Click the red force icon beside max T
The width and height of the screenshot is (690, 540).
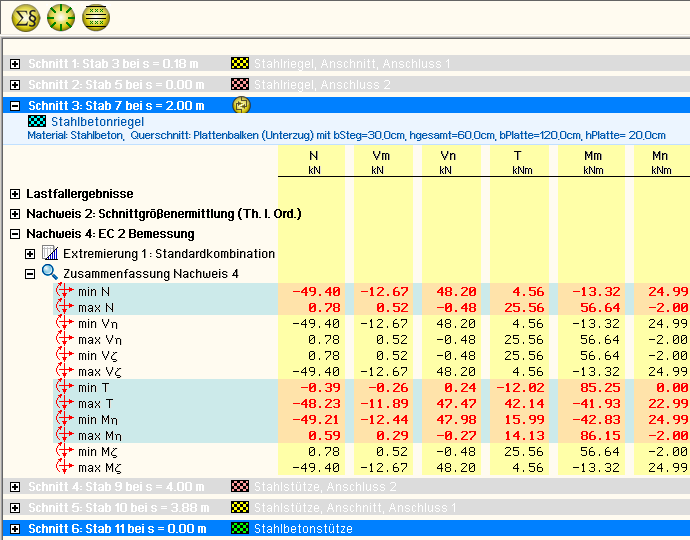pyautogui.click(x=65, y=403)
